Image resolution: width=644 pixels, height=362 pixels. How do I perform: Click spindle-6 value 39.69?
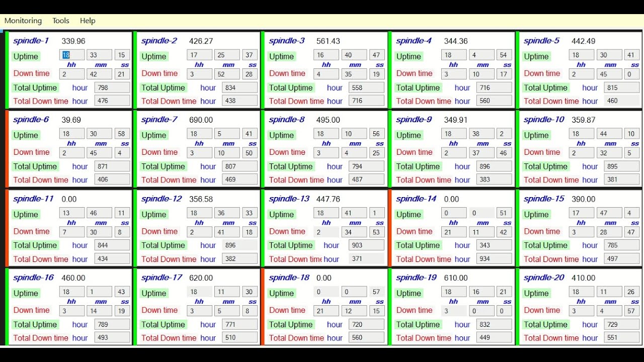coord(71,120)
